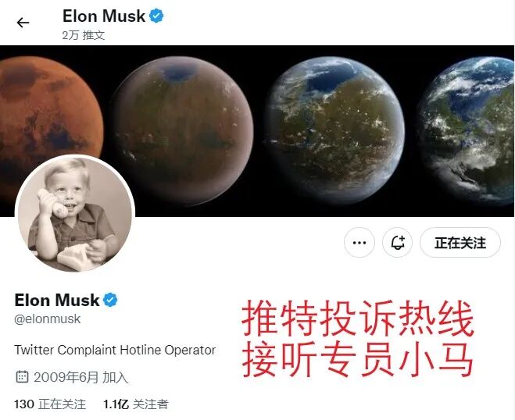Click the 2009年6月 加入 join date
This screenshot has height=420, width=515.
coord(80,377)
